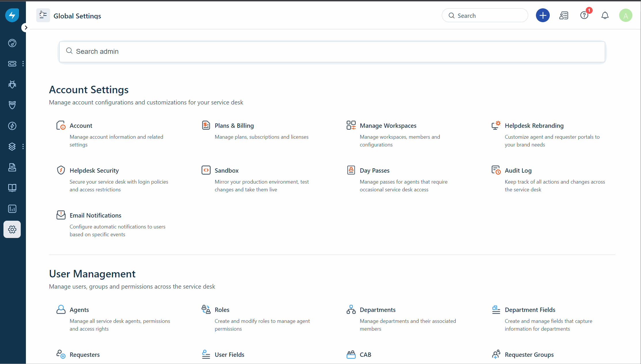This screenshot has height=364, width=641.
Task: Expand the sidebar with chevron arrow
Action: [26, 28]
